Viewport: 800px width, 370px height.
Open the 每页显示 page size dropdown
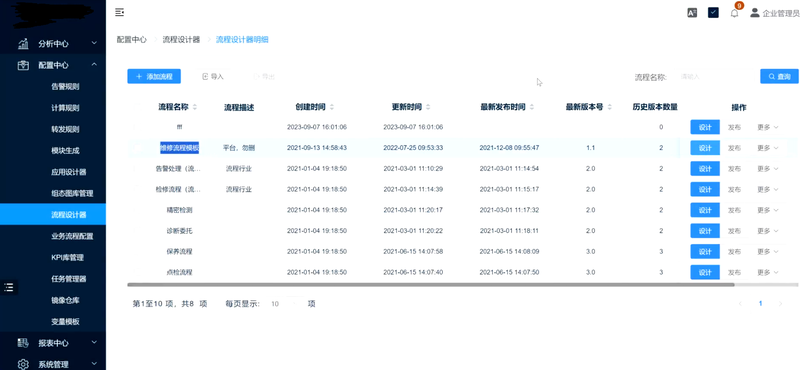click(x=285, y=304)
